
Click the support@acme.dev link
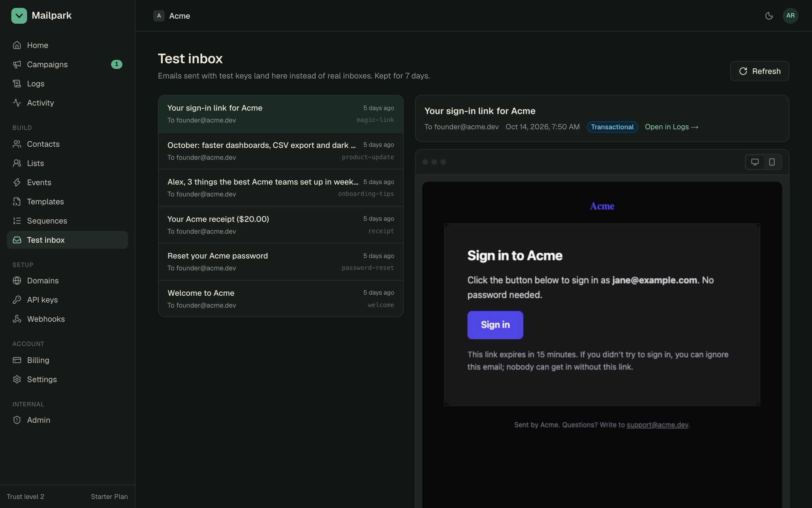pyautogui.click(x=657, y=425)
